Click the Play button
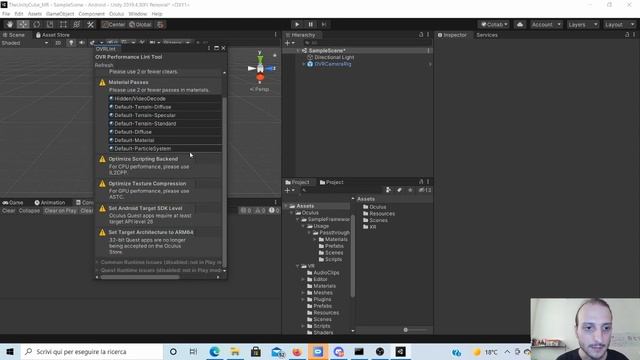 tap(297, 24)
